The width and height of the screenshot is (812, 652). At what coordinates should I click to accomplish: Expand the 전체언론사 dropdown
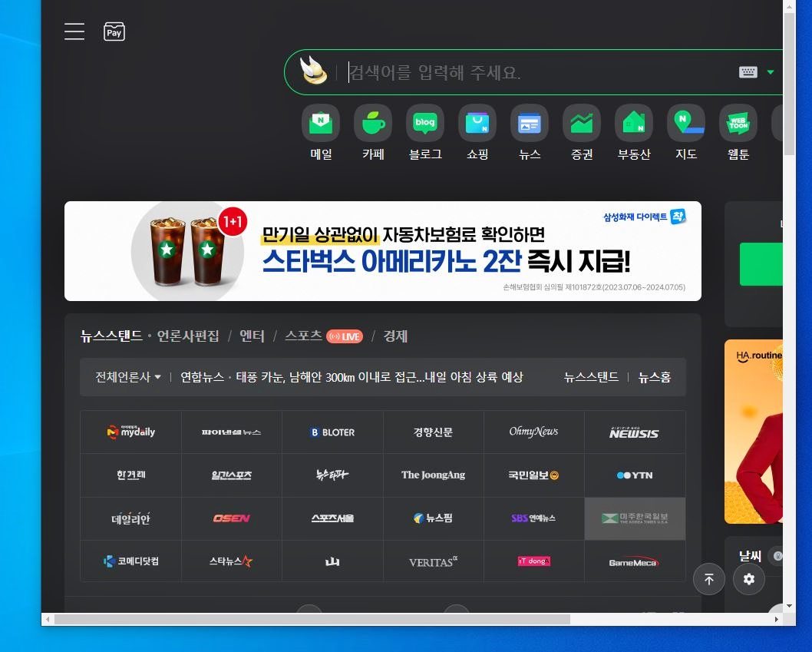128,377
